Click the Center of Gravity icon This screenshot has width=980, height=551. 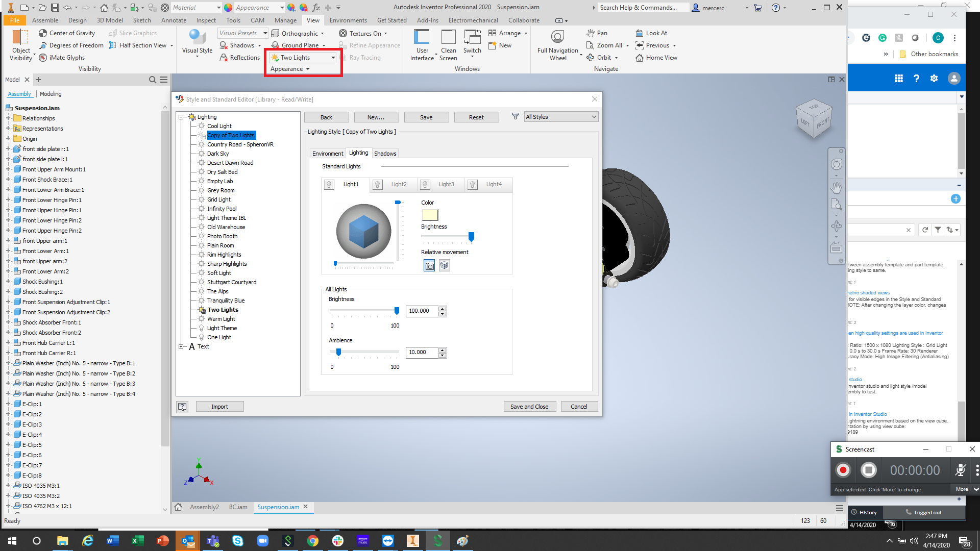coord(43,33)
